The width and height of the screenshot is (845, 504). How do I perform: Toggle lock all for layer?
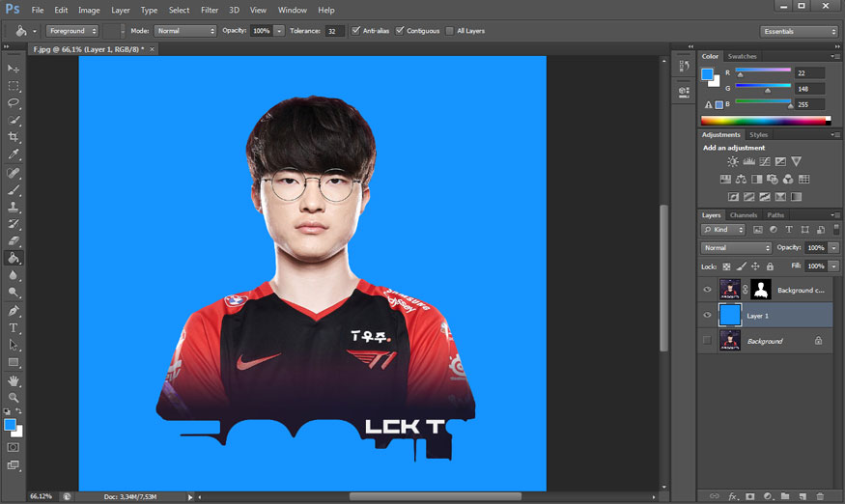[x=770, y=266]
